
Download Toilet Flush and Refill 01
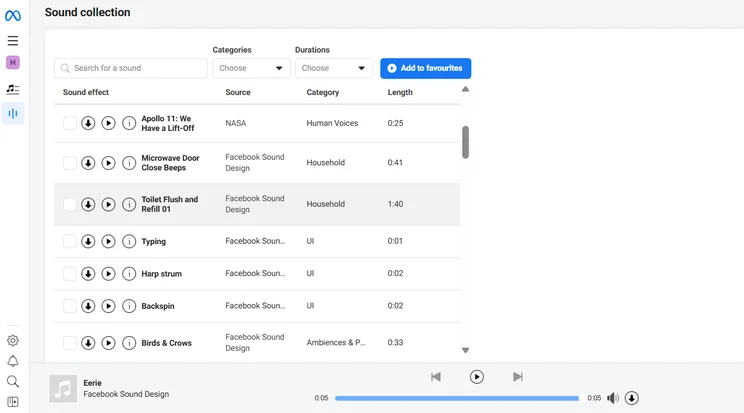point(88,205)
